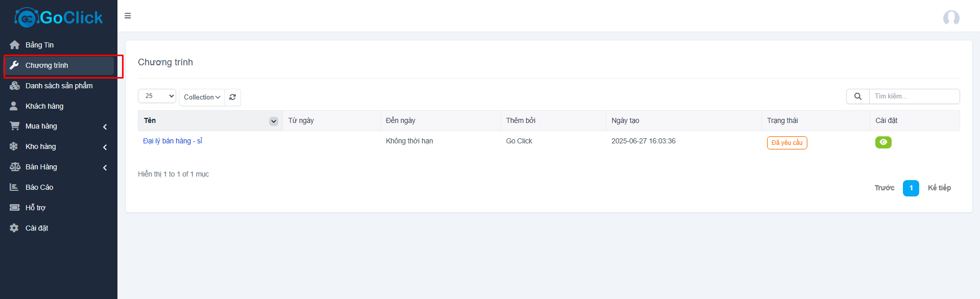Click the GoClick logo
The image size is (980, 299).
[59, 18]
